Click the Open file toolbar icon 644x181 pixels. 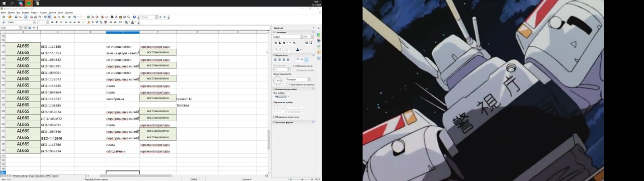click(10, 17)
